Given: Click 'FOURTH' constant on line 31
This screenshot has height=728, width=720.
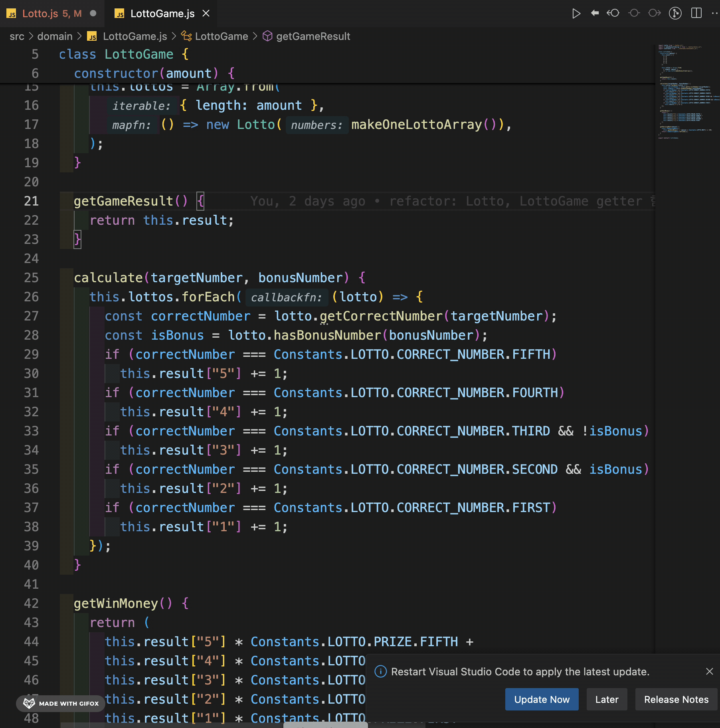Looking at the screenshot, I should tap(535, 393).
